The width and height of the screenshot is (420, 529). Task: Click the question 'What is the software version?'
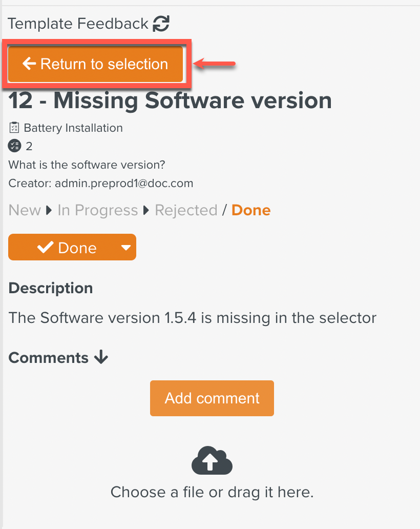click(87, 165)
